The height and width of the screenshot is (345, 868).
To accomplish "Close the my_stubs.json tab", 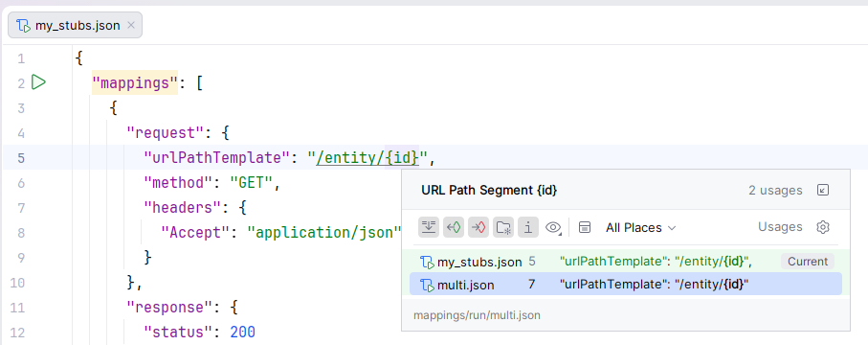I will [131, 25].
